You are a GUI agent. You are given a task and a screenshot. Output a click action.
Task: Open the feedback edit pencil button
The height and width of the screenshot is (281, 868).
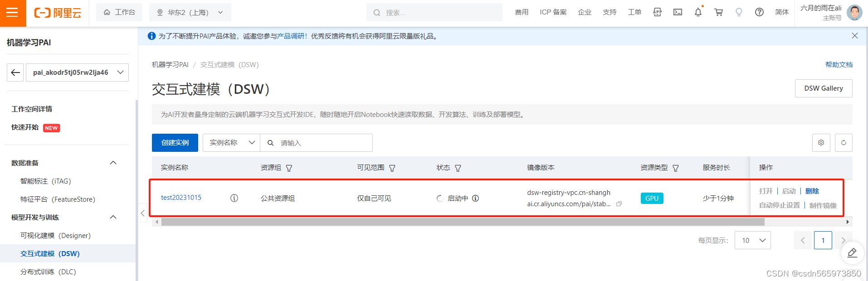[852, 253]
